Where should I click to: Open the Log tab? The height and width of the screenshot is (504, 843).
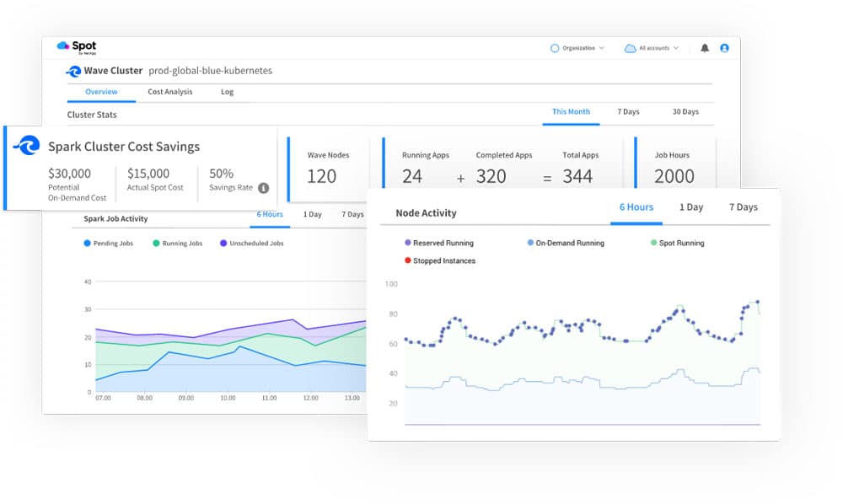[227, 92]
